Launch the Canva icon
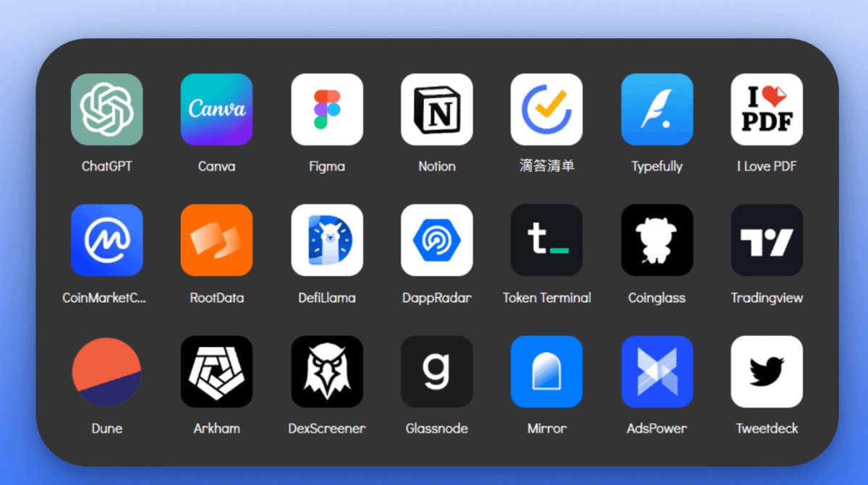 (217, 109)
